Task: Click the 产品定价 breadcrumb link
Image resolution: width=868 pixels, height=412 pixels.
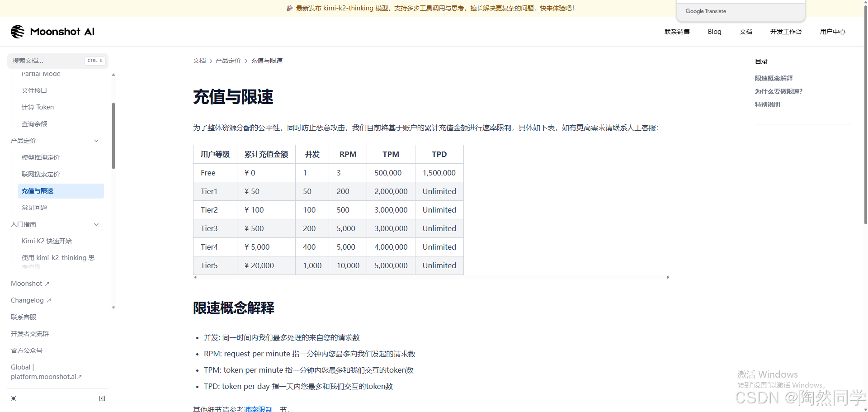Action: [x=228, y=61]
